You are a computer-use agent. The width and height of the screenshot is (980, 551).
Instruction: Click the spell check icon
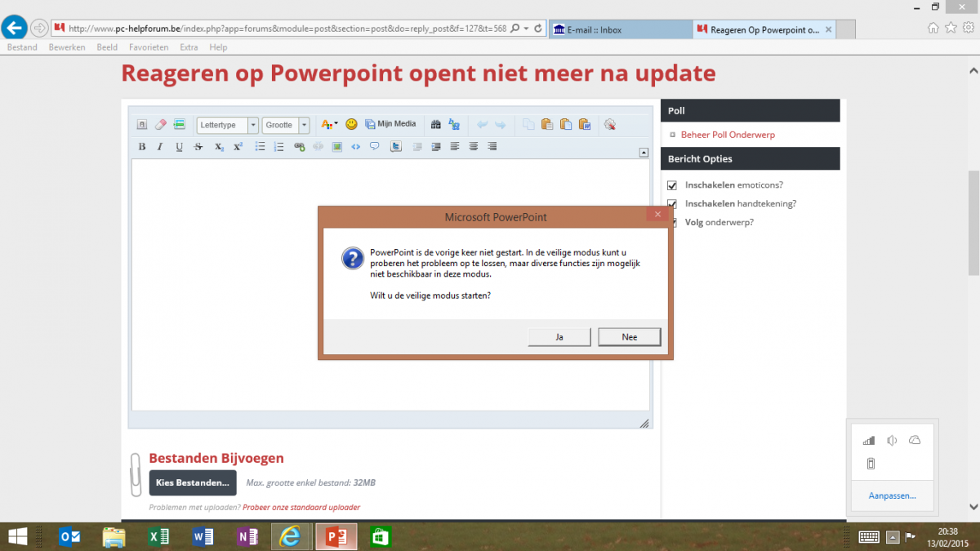point(609,125)
